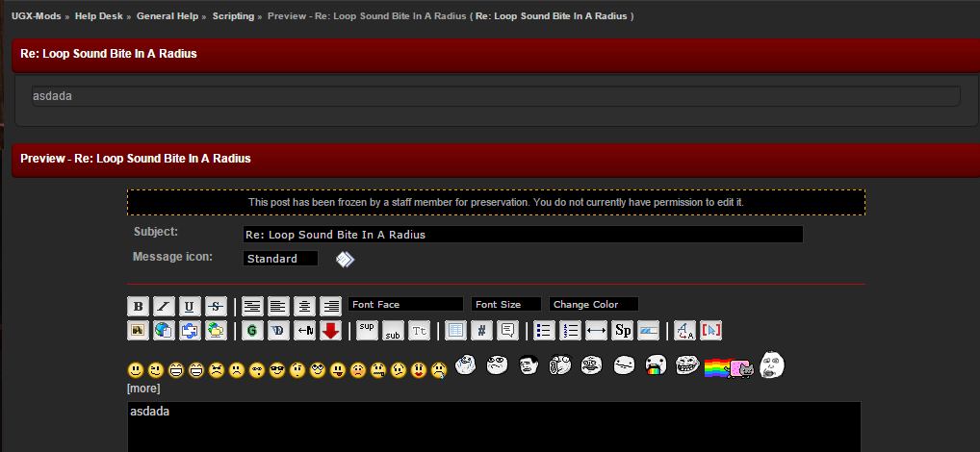
Task: Apply subscript formatting
Action: coord(393,330)
